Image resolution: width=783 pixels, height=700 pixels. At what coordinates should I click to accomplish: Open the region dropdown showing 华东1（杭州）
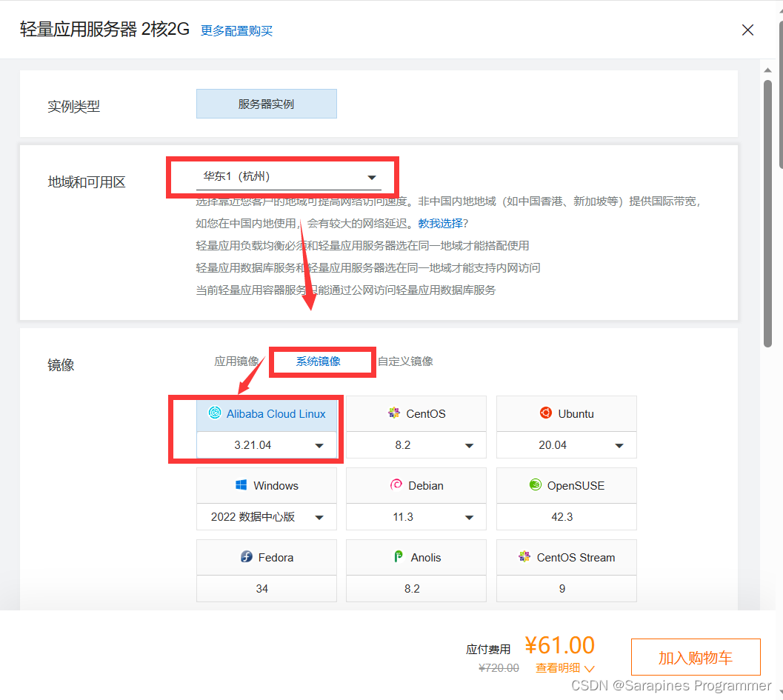[x=289, y=177]
